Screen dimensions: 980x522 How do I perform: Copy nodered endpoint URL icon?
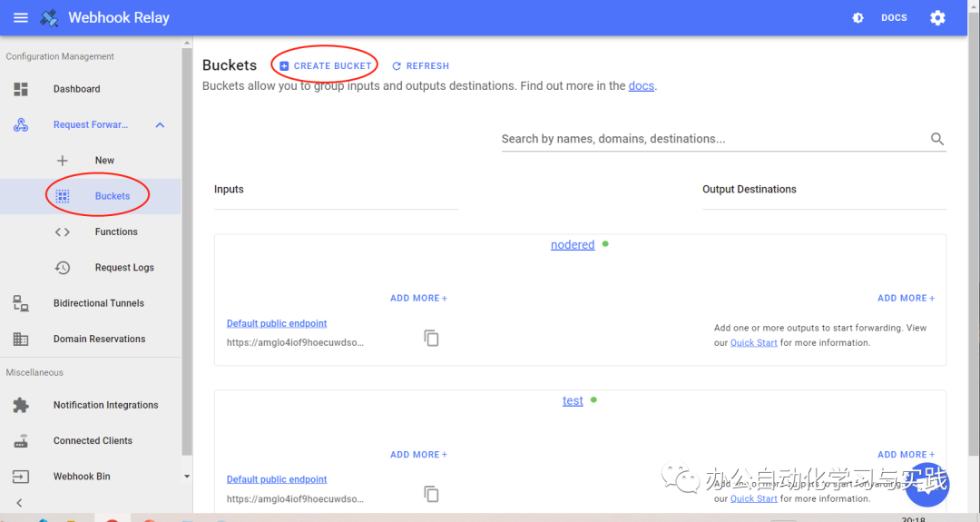(431, 339)
